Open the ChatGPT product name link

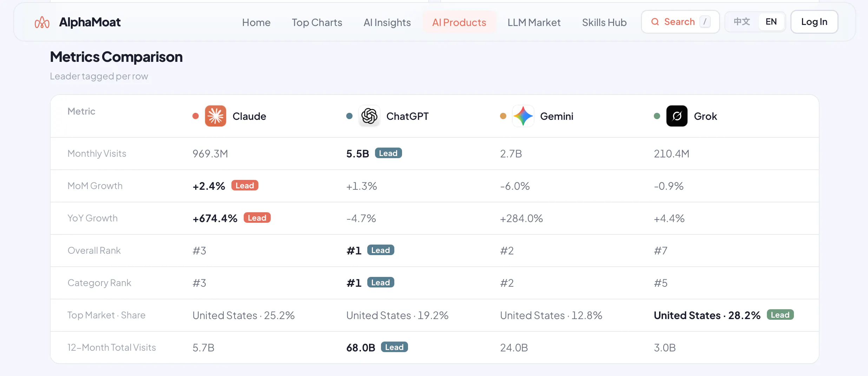coord(407,116)
